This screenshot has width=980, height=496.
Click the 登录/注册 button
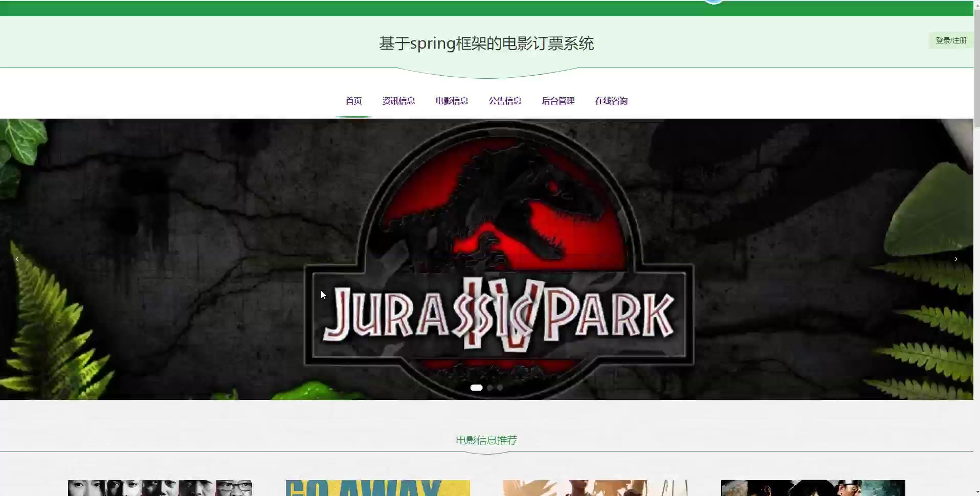tap(951, 40)
